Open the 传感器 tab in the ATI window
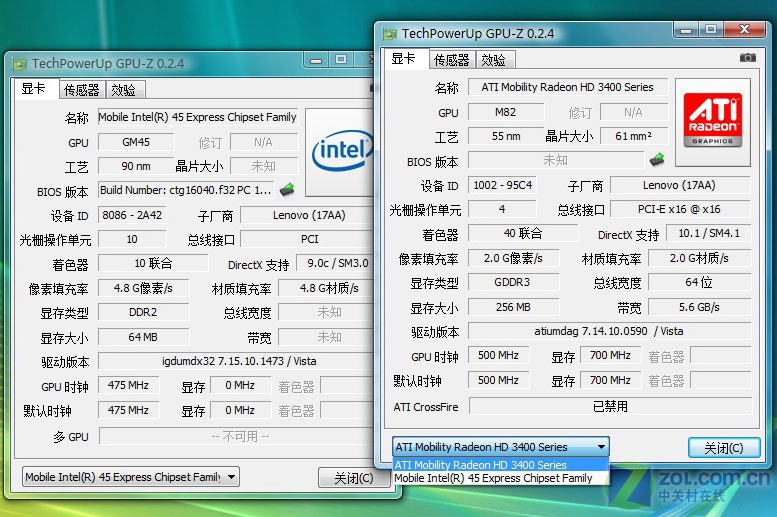Image resolution: width=777 pixels, height=517 pixels. (451, 60)
